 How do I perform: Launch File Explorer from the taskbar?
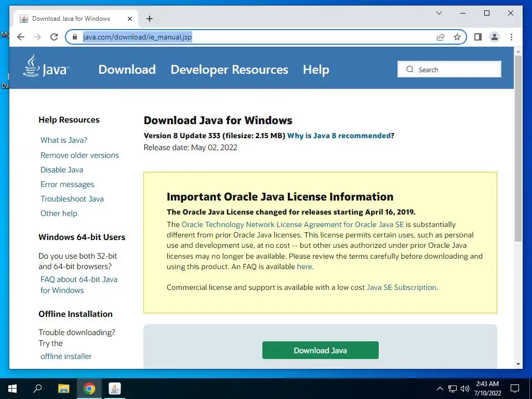point(63,389)
